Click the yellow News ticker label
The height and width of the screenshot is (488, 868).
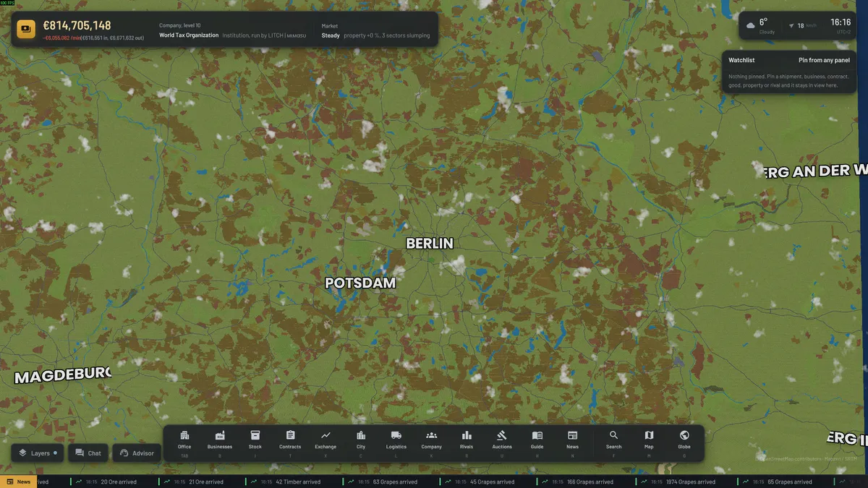17,481
